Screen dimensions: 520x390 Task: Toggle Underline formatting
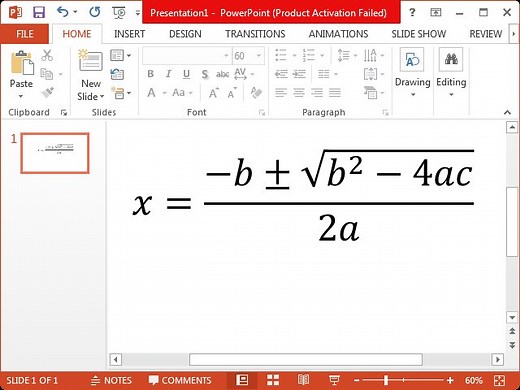(x=186, y=74)
